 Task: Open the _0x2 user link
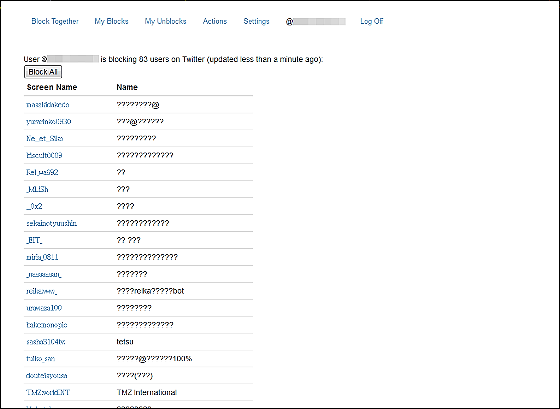click(x=34, y=206)
